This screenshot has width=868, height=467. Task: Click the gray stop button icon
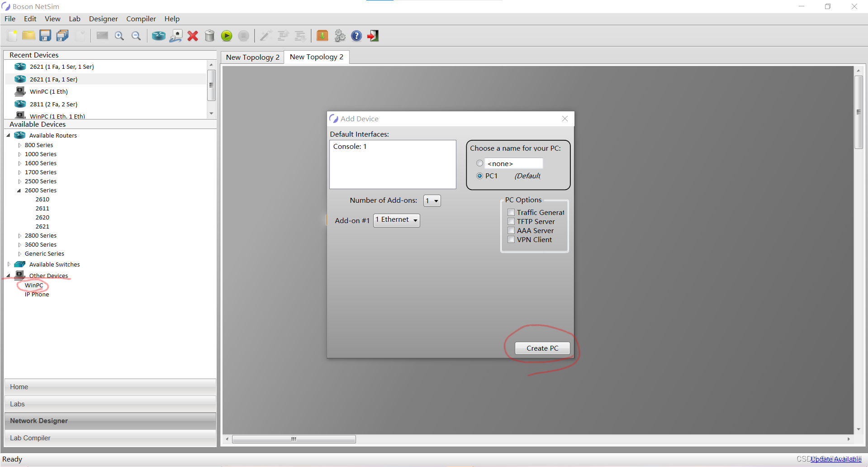(243, 36)
